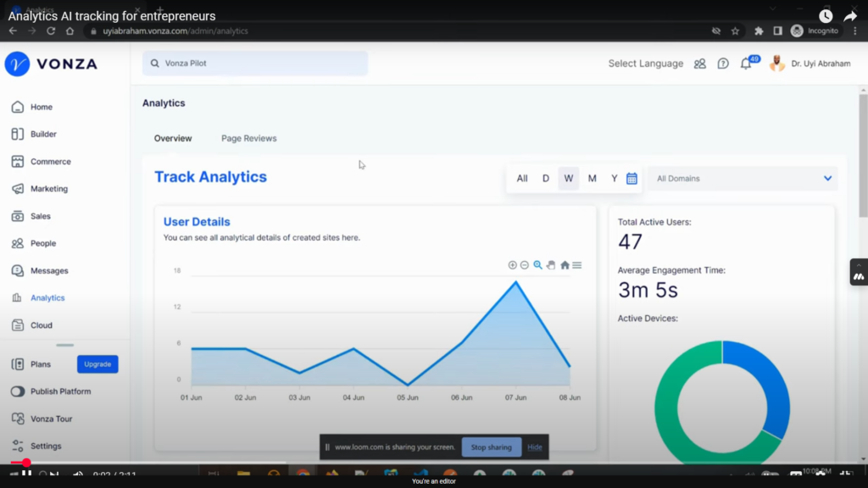Select the chart magnifier selection zoom tool

click(537, 265)
